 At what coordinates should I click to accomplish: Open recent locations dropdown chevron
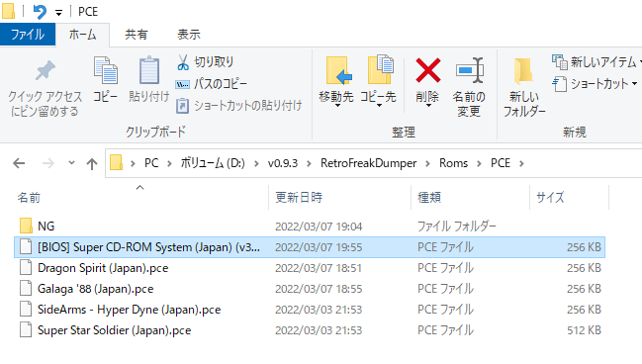coord(71,163)
